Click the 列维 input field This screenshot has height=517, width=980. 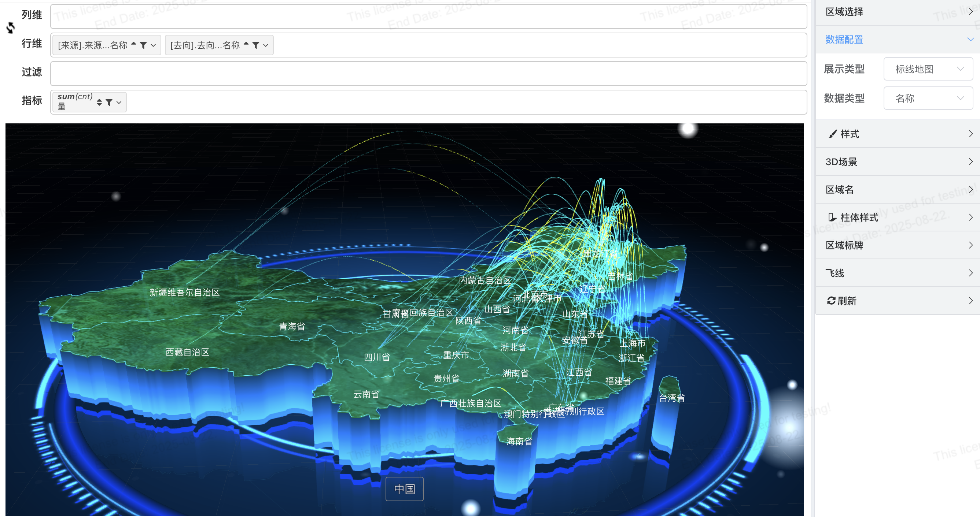pyautogui.click(x=428, y=16)
